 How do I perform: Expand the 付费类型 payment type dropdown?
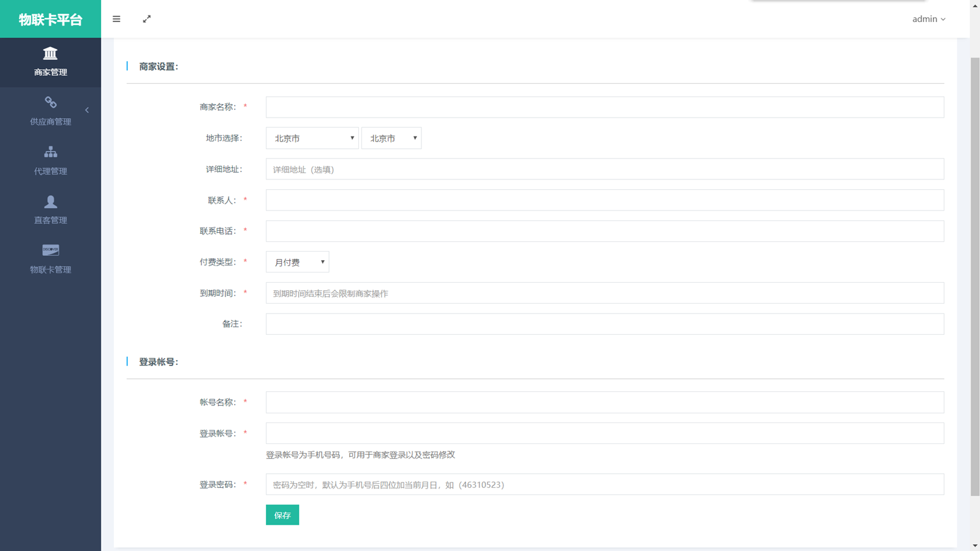(x=298, y=262)
